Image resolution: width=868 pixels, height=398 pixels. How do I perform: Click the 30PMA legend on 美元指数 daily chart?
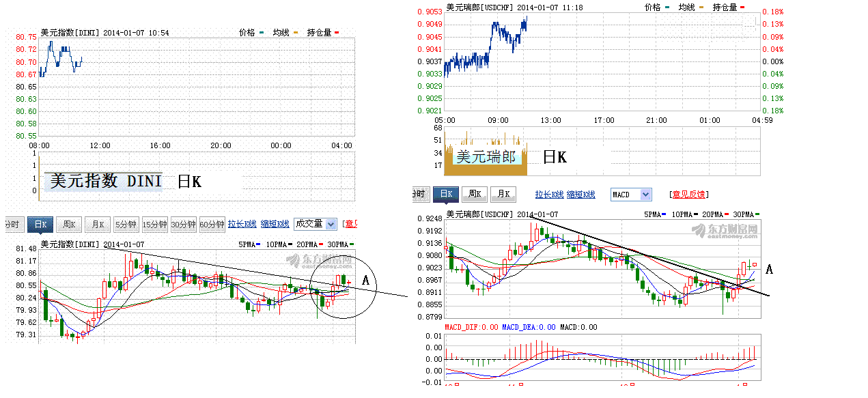(x=340, y=244)
